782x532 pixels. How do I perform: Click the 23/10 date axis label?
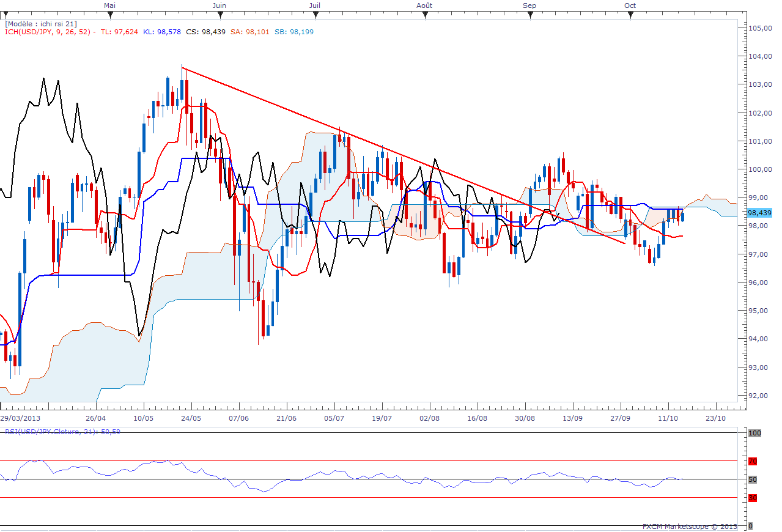coord(715,418)
